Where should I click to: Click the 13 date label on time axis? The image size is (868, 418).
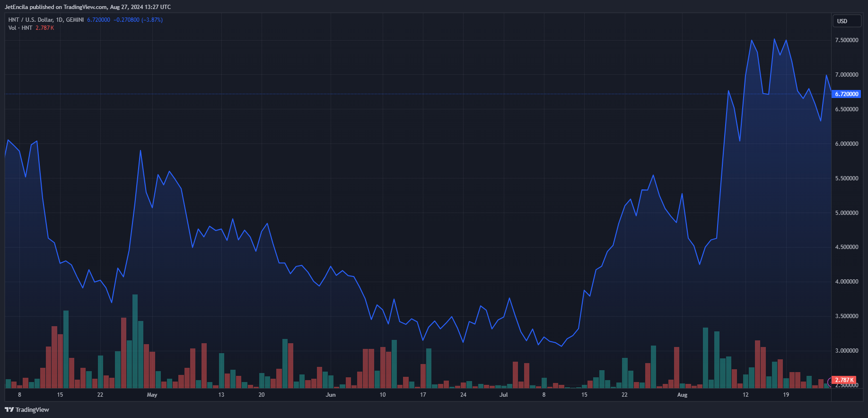221,395
